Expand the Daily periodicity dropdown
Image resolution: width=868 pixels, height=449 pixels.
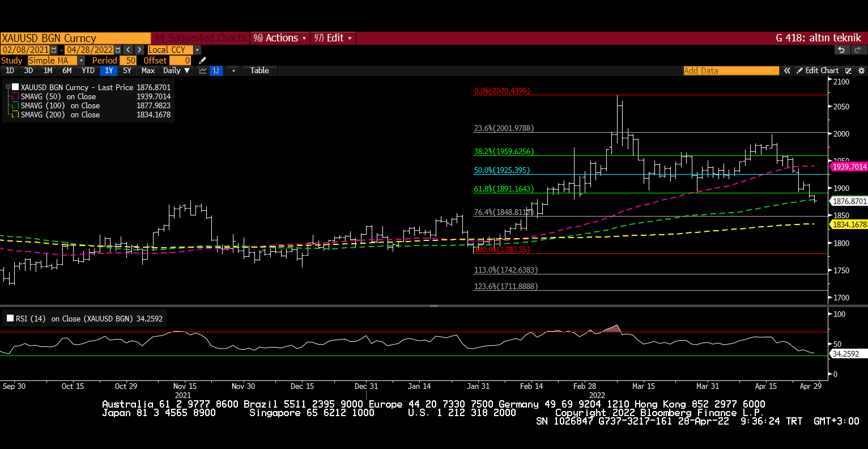pyautogui.click(x=176, y=70)
